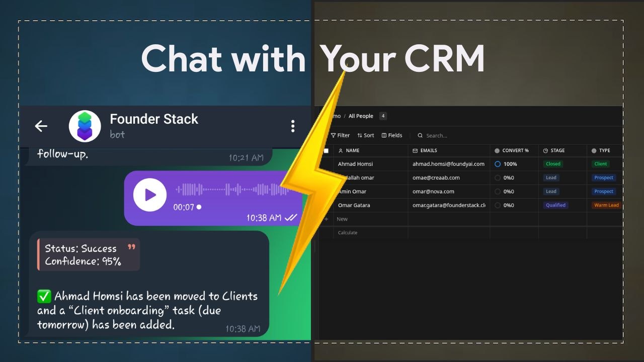
Task: Play the voice message in the chat
Action: pyautogui.click(x=149, y=195)
